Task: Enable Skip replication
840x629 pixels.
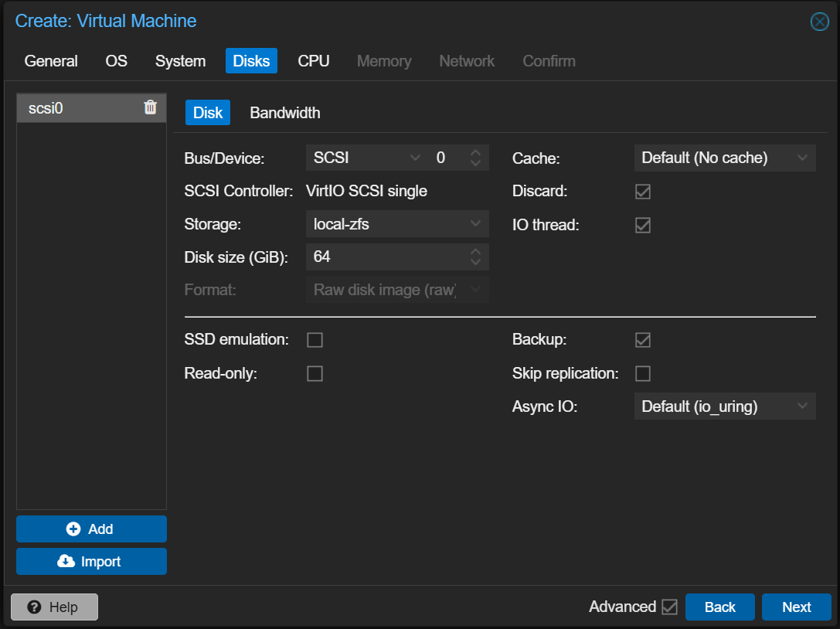Action: [643, 374]
